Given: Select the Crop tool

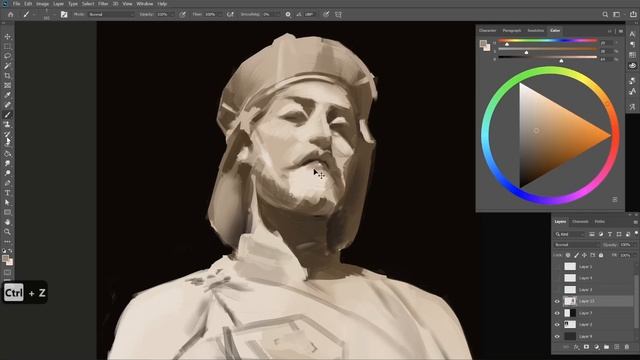Looking at the screenshot, I should click(x=7, y=76).
